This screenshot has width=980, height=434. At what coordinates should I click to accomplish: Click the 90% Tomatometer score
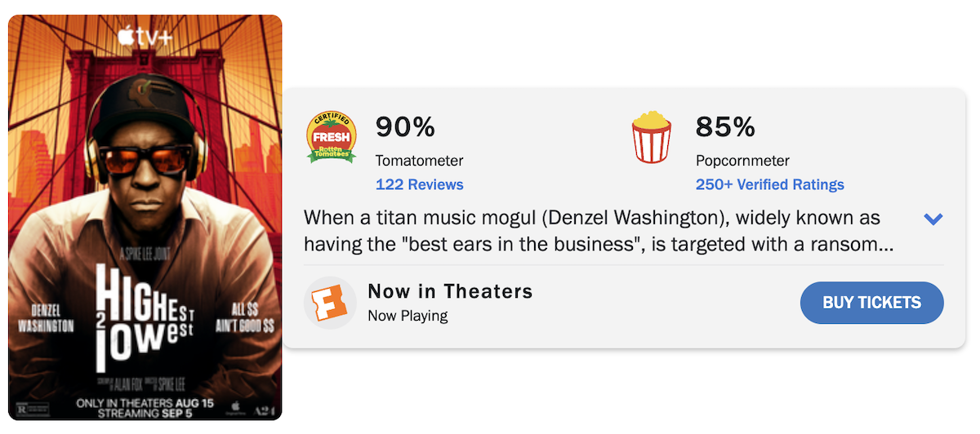coord(405,127)
